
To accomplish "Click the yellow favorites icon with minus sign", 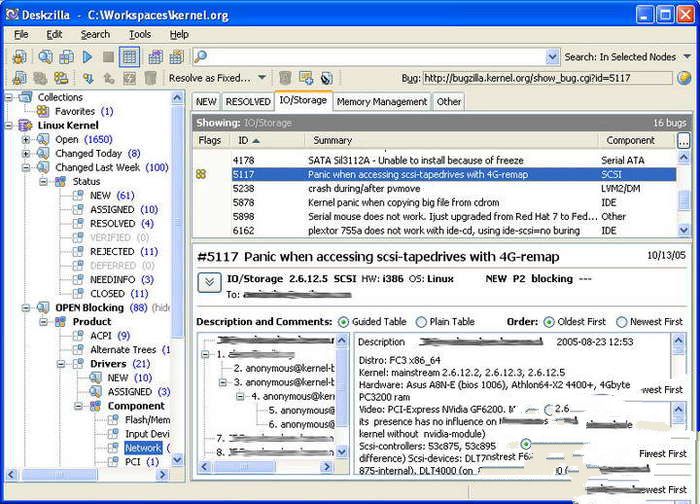I will click(61, 78).
